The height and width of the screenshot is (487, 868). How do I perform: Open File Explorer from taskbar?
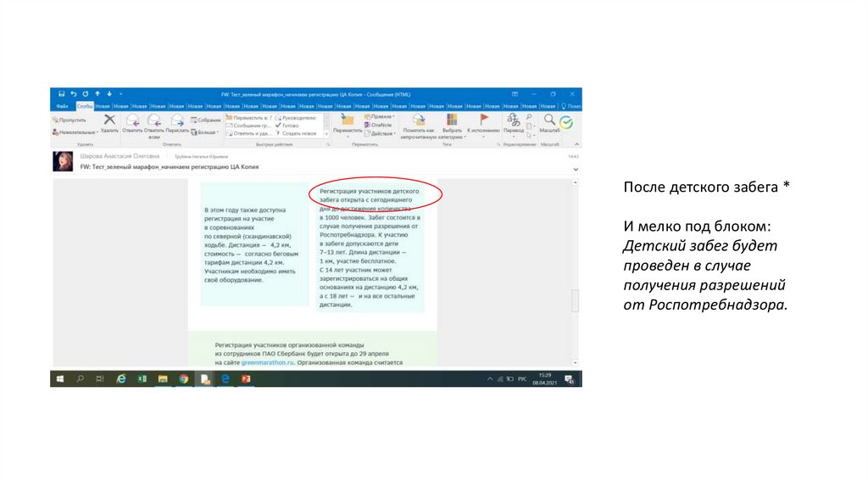[163, 379]
